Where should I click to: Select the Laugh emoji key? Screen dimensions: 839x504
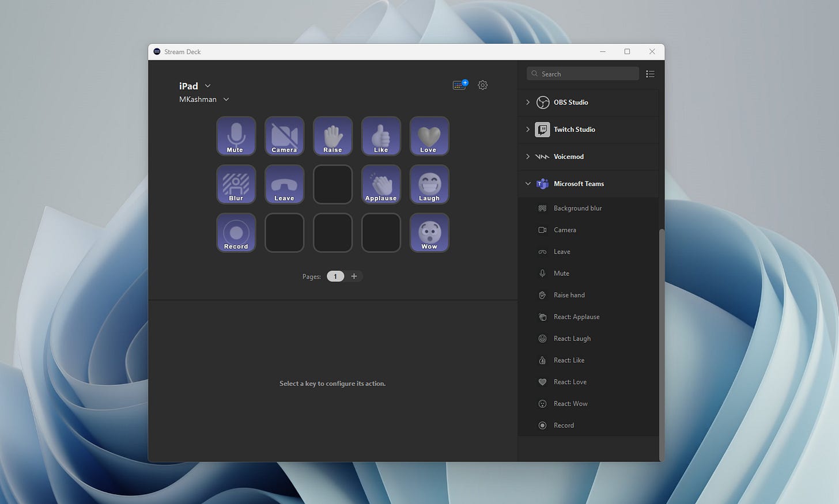pyautogui.click(x=429, y=184)
